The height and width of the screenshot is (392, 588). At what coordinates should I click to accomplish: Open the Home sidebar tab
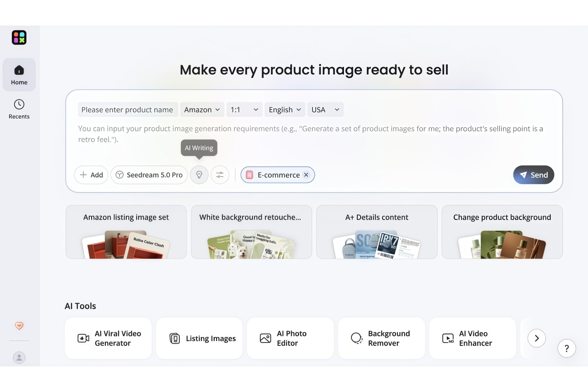tap(19, 74)
